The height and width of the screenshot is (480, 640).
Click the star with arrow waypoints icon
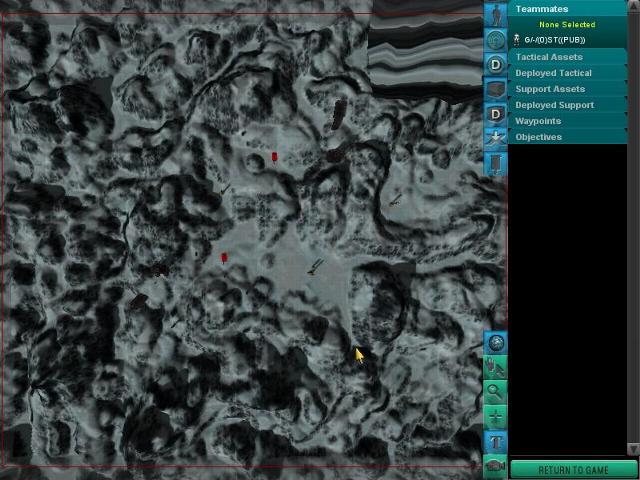(496, 138)
